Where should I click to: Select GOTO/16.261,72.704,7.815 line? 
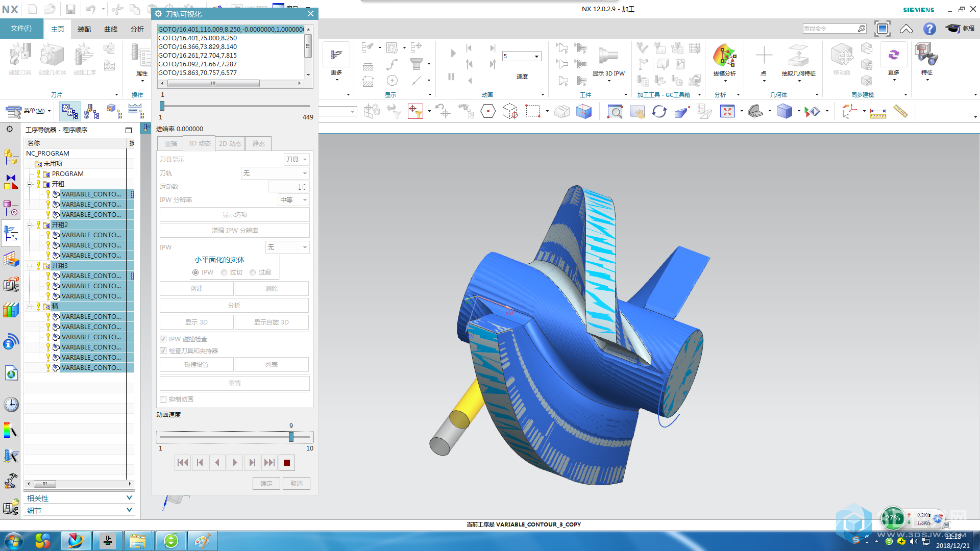pos(198,55)
